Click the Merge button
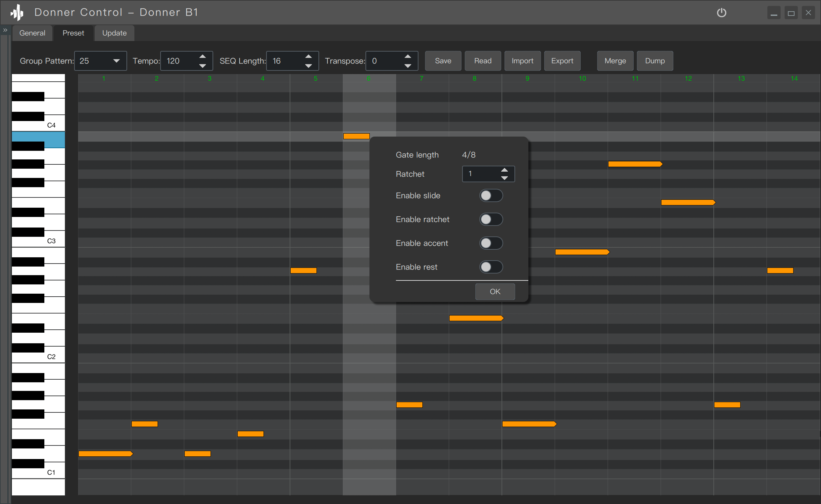Screen dimensions: 821x504 [615, 61]
